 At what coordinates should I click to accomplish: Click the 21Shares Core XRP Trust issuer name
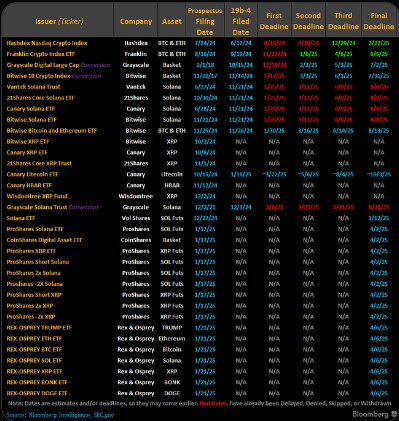click(x=39, y=163)
